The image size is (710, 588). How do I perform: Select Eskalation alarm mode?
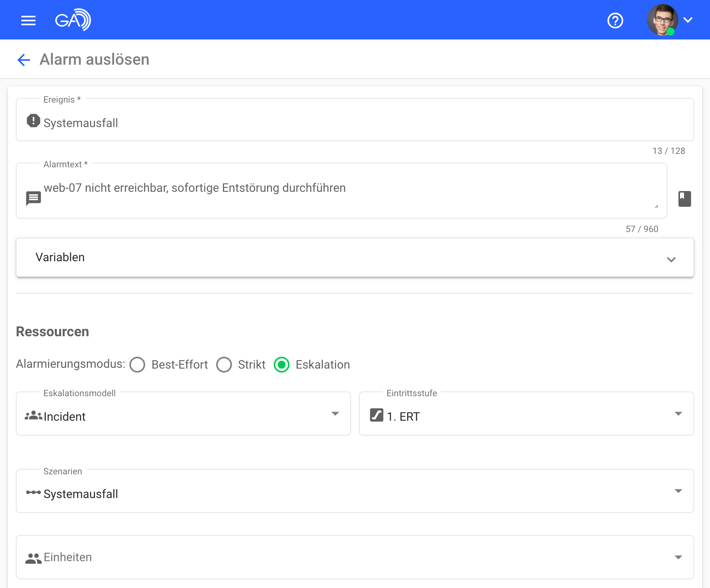click(x=282, y=365)
